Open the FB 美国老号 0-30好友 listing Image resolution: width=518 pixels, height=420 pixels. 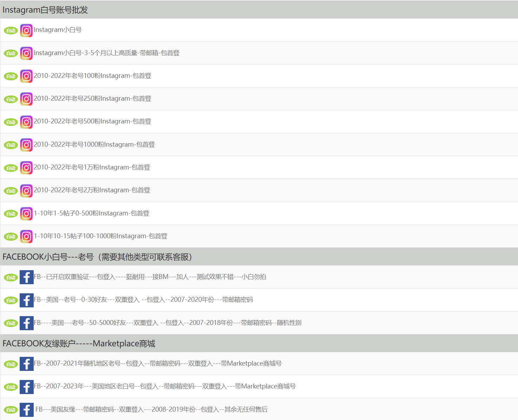click(143, 300)
